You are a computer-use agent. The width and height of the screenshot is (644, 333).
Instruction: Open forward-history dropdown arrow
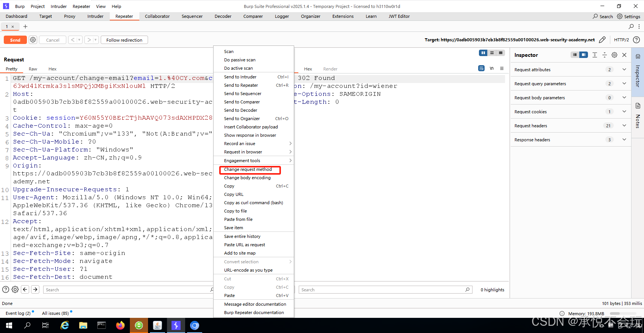pyautogui.click(x=95, y=40)
